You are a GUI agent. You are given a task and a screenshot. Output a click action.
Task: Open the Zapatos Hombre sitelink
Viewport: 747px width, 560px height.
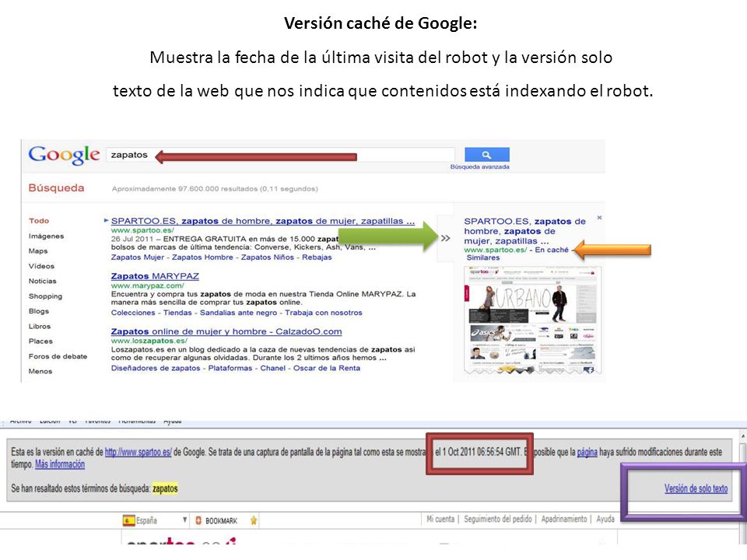pos(202,257)
